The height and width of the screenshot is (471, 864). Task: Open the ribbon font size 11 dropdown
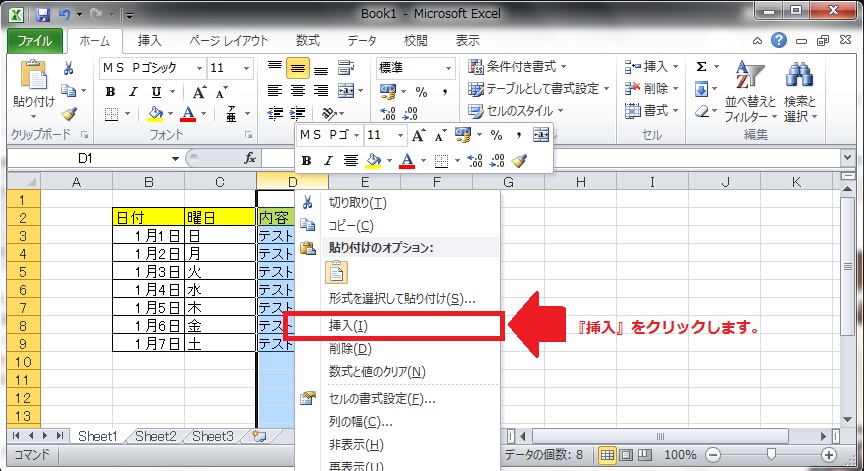(246, 68)
